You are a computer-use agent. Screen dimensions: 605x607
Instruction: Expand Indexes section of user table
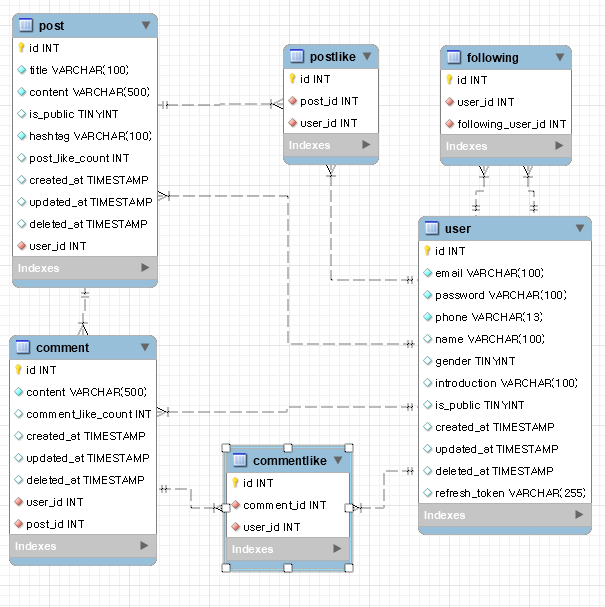point(579,514)
